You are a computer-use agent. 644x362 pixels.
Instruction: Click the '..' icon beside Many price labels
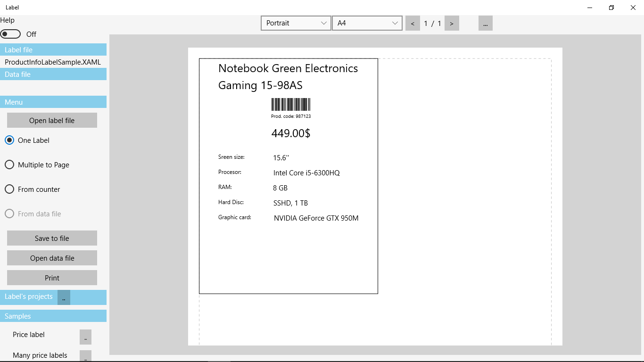point(85,356)
